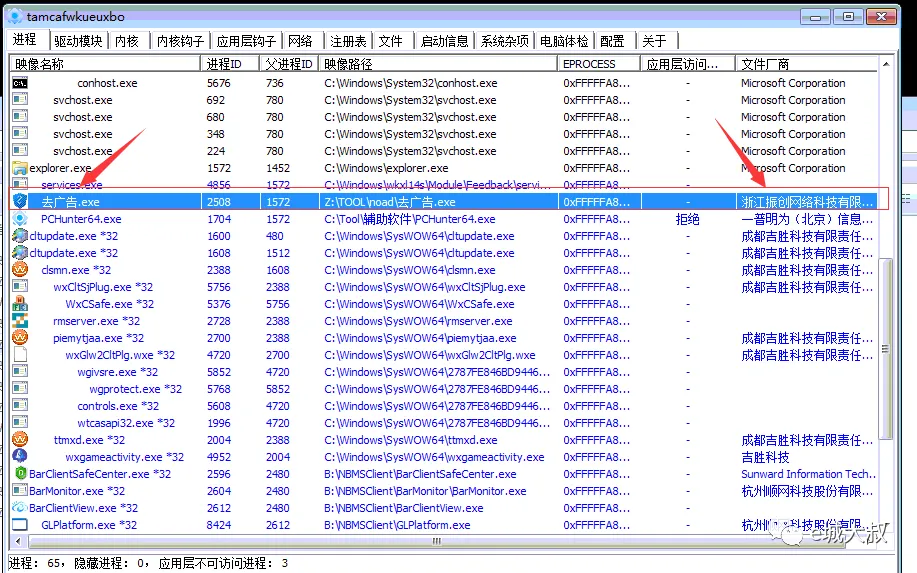Select the 去广告.exe process row

click(x=444, y=201)
